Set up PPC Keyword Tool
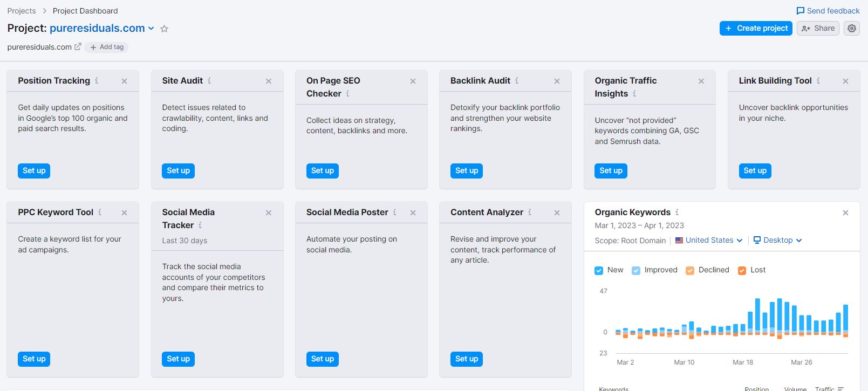 click(34, 359)
